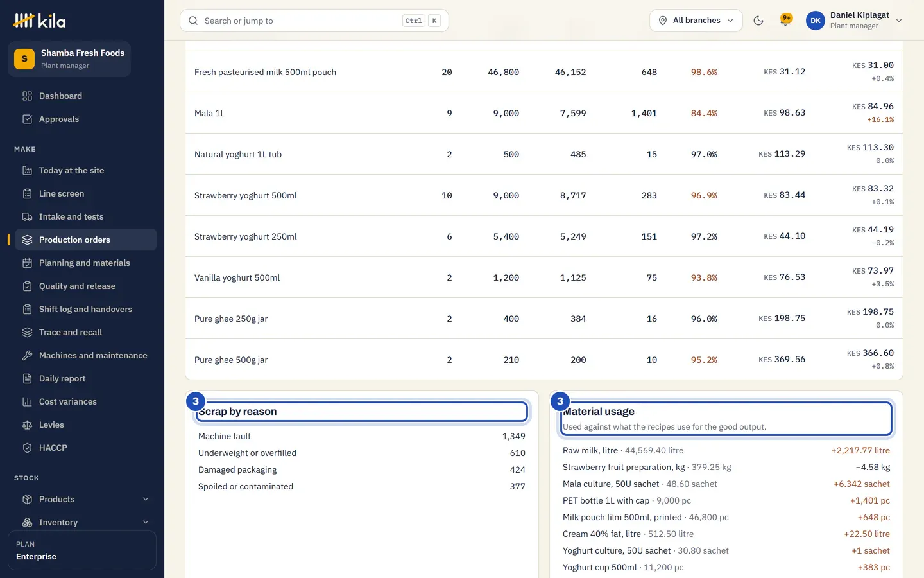Click the Daily report document icon
This screenshot has width=924, height=578.
(27, 379)
